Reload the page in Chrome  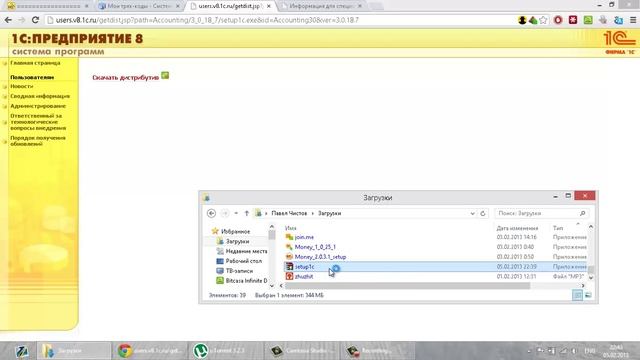coord(36,20)
